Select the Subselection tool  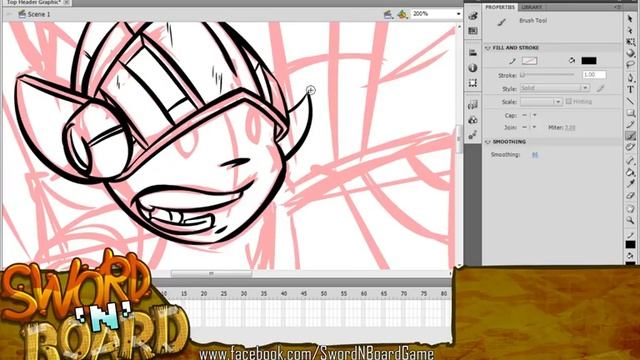(630, 30)
